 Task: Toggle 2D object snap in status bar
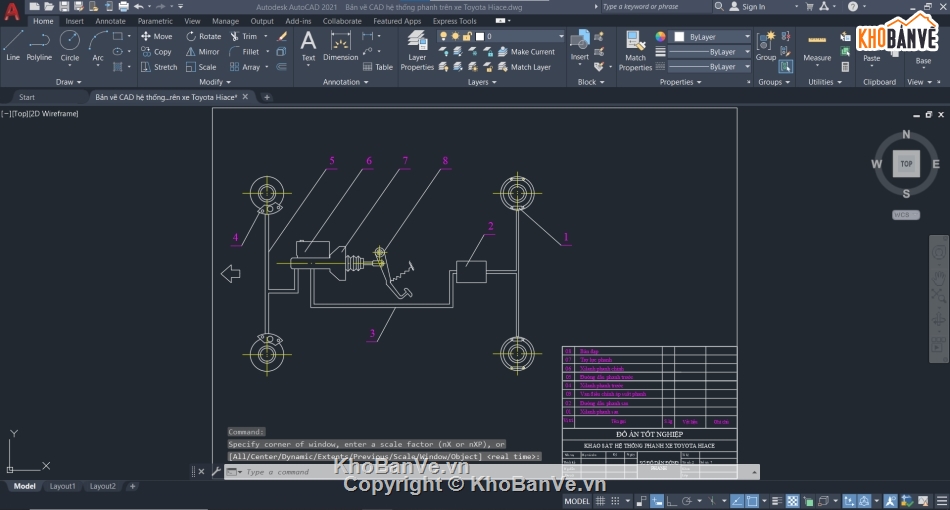[x=752, y=501]
